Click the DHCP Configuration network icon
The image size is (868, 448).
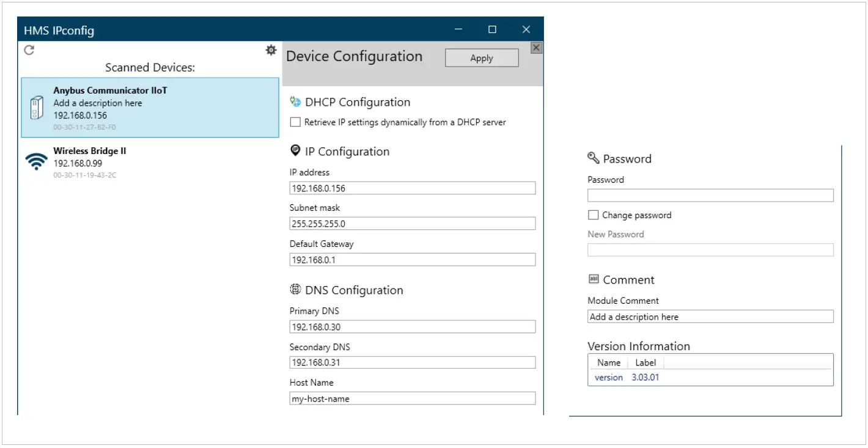coord(295,101)
